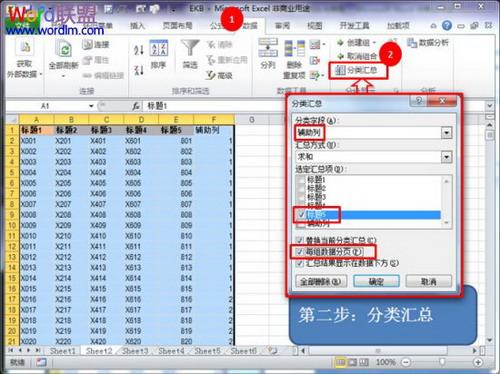This screenshot has width=500, height=374.
Task: Check 标题2 in the subtotal items list
Action: tap(301, 188)
